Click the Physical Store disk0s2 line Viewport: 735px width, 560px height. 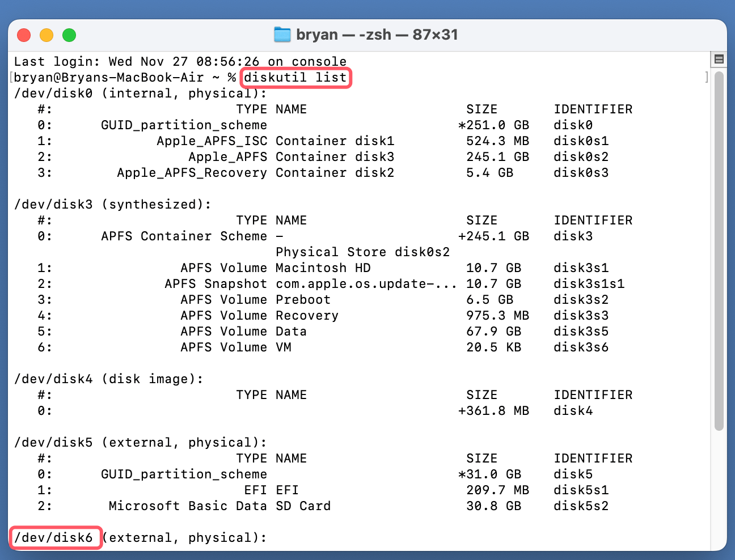coord(363,252)
